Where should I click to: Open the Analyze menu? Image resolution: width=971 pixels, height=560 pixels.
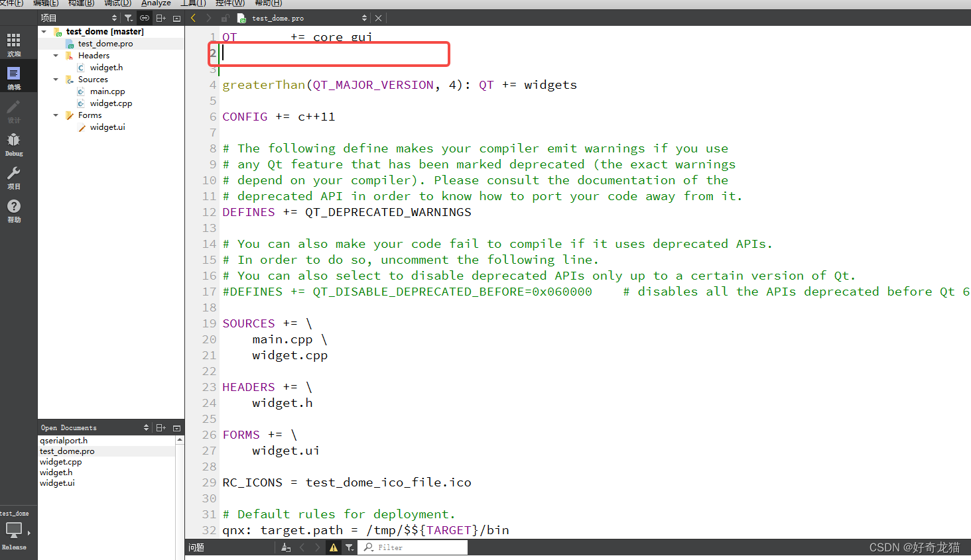point(156,3)
